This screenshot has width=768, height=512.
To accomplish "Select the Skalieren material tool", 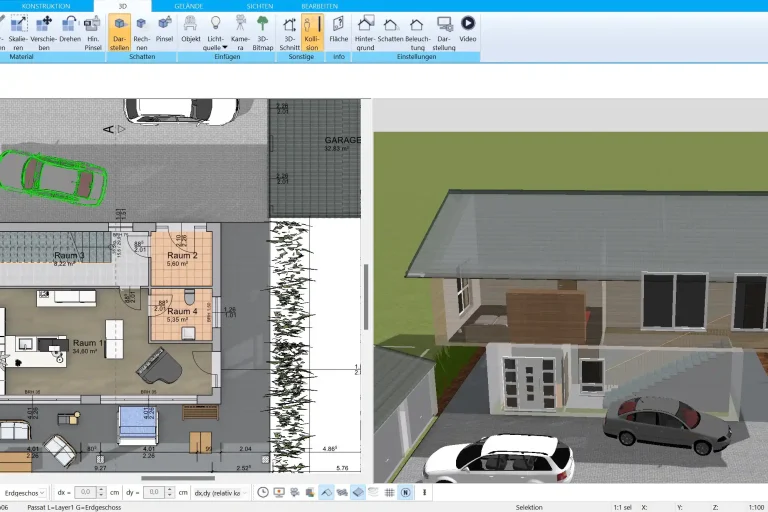I will pos(18,32).
